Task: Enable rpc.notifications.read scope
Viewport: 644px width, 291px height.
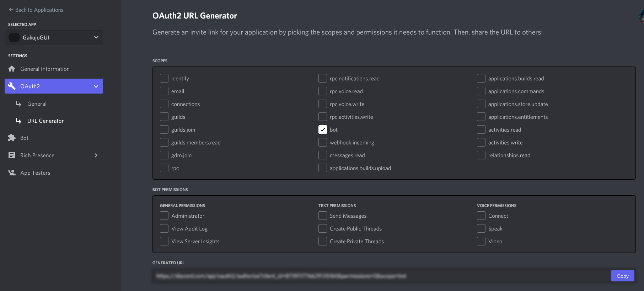Action: pyautogui.click(x=323, y=78)
